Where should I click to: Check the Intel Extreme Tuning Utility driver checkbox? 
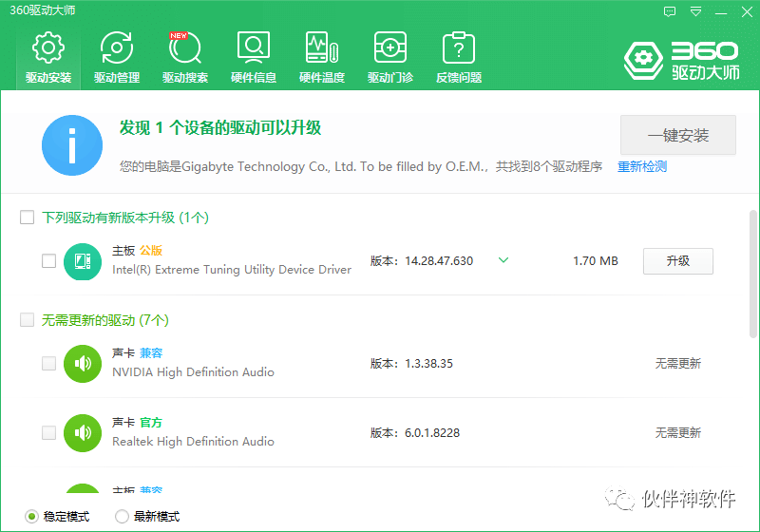[x=49, y=260]
